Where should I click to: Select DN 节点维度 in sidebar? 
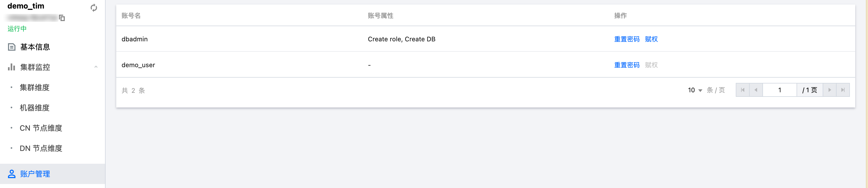[x=41, y=148]
